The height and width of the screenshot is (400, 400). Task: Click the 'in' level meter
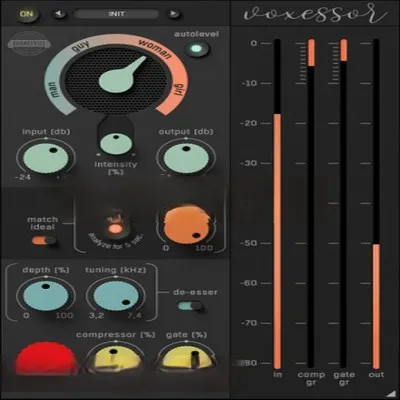(x=277, y=204)
